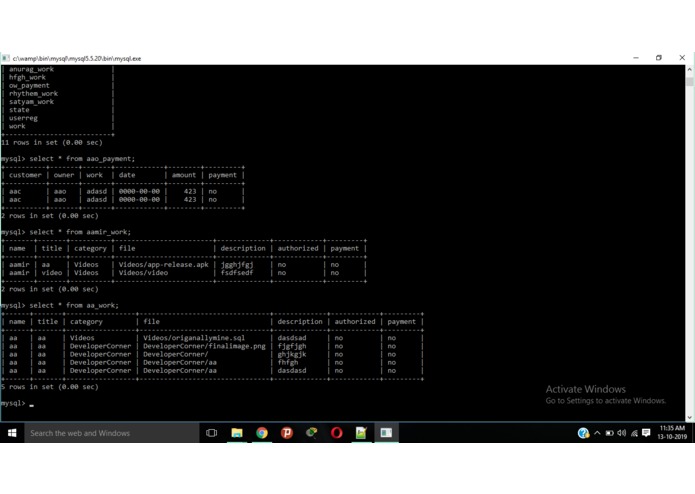Image resolution: width=695 pixels, height=494 pixels.
Task: Open the Windows Start menu
Action: tap(12, 433)
